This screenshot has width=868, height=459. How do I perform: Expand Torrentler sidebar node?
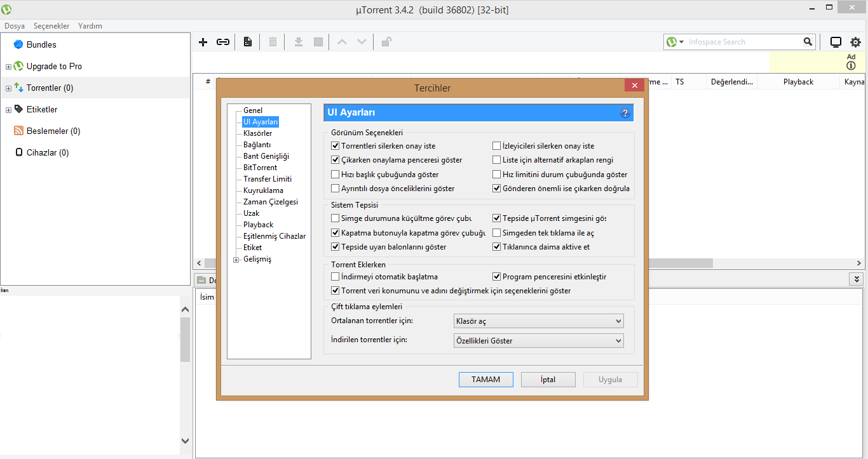8,88
